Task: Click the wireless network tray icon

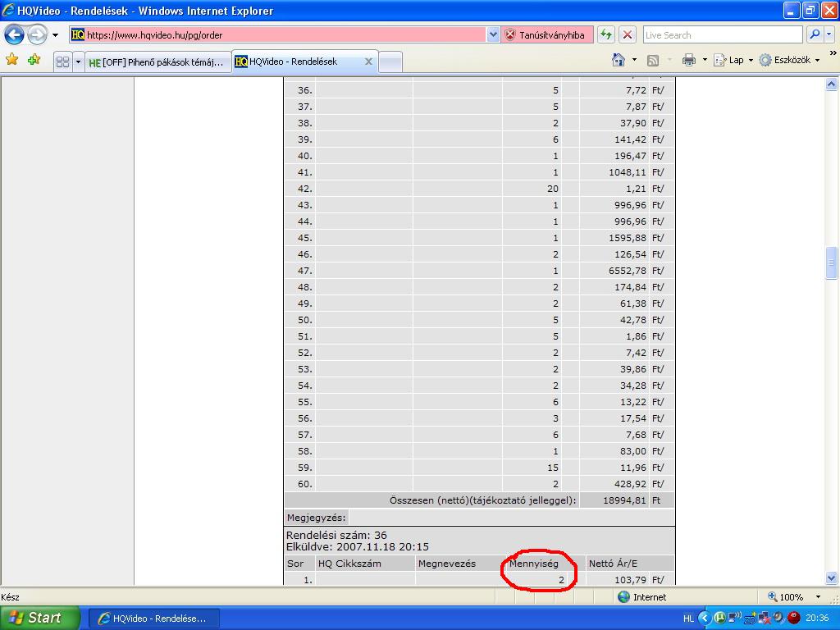Action: (734, 618)
